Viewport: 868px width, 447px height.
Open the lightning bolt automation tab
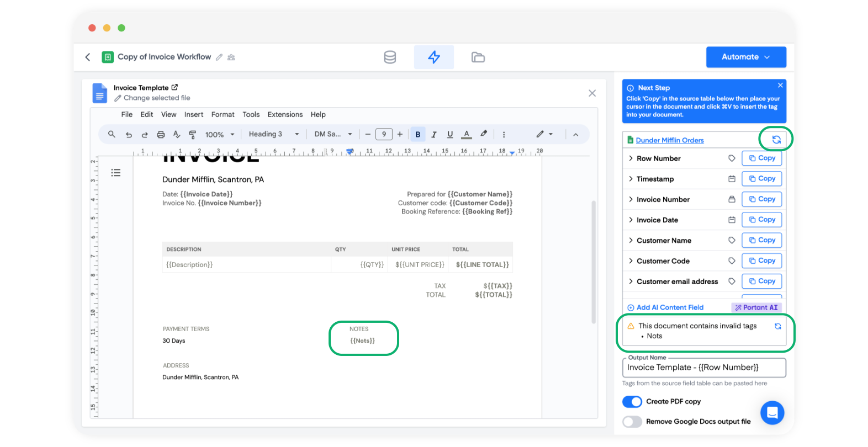(434, 57)
